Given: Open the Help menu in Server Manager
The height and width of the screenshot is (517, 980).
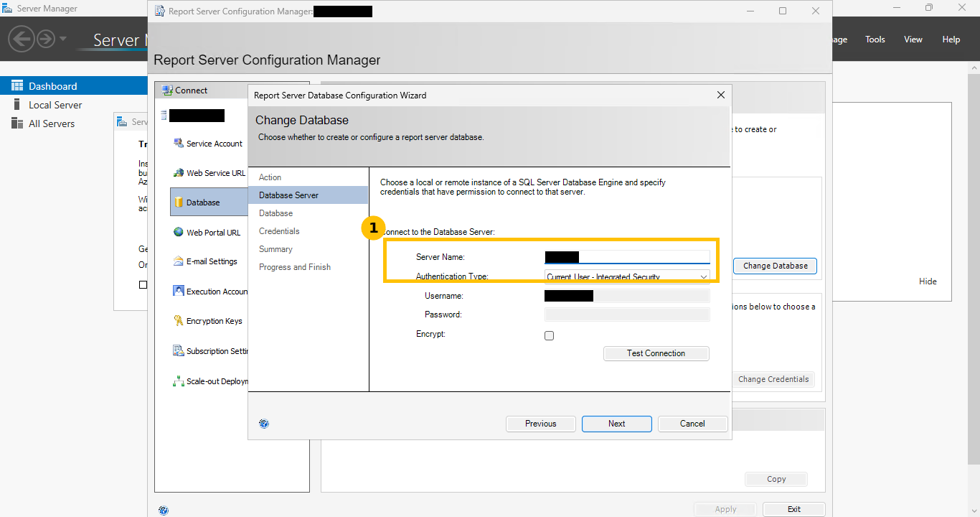Looking at the screenshot, I should (x=951, y=39).
